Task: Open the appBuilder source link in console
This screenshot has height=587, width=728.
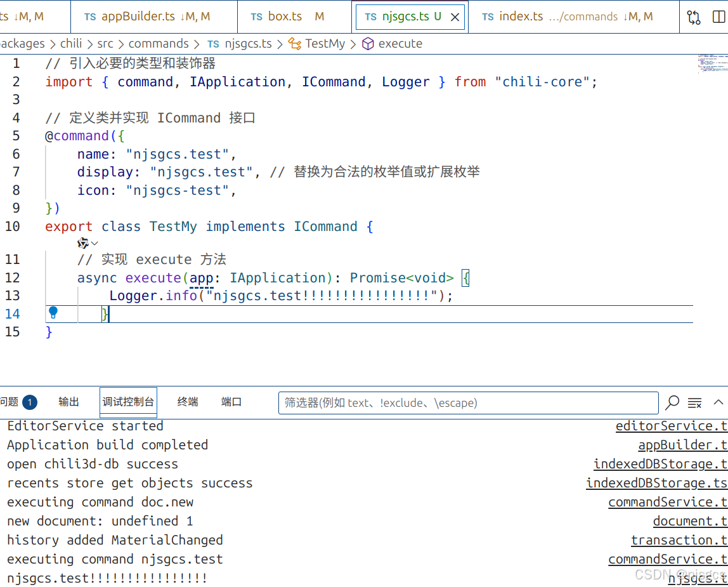Action: (x=682, y=445)
